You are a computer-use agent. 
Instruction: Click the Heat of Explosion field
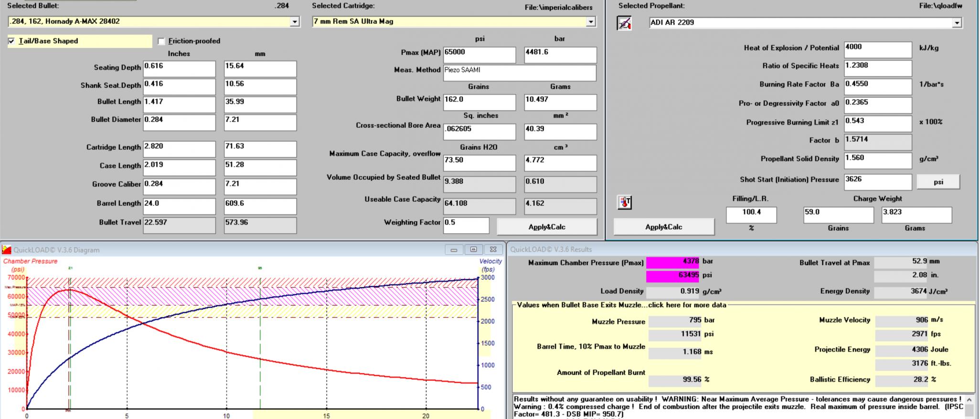point(878,50)
